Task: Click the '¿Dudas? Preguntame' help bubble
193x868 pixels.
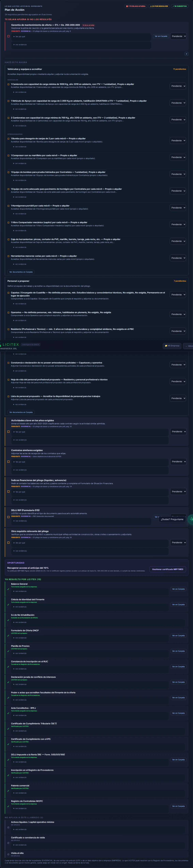Action: pyautogui.click(x=172, y=519)
